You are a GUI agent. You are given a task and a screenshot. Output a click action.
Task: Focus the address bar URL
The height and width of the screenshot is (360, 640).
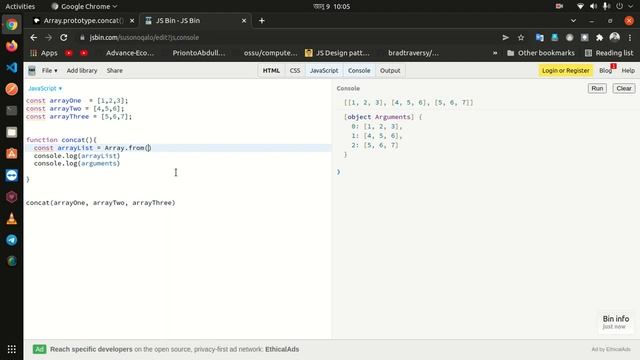pos(144,38)
